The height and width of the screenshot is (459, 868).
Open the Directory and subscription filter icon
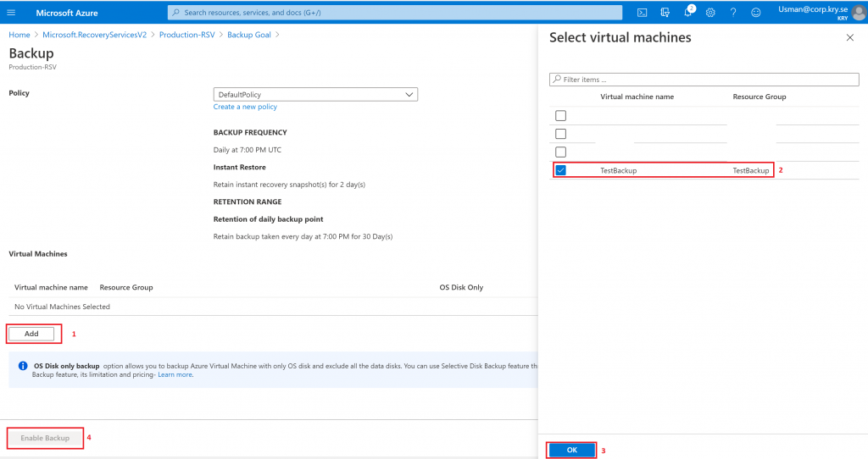(665, 12)
